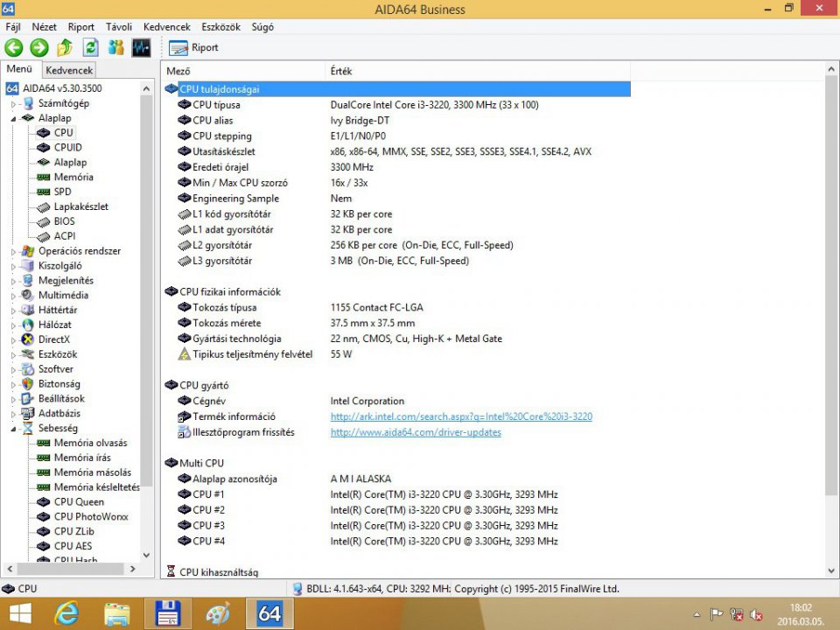Select the CPU típusa row

[x=397, y=105]
